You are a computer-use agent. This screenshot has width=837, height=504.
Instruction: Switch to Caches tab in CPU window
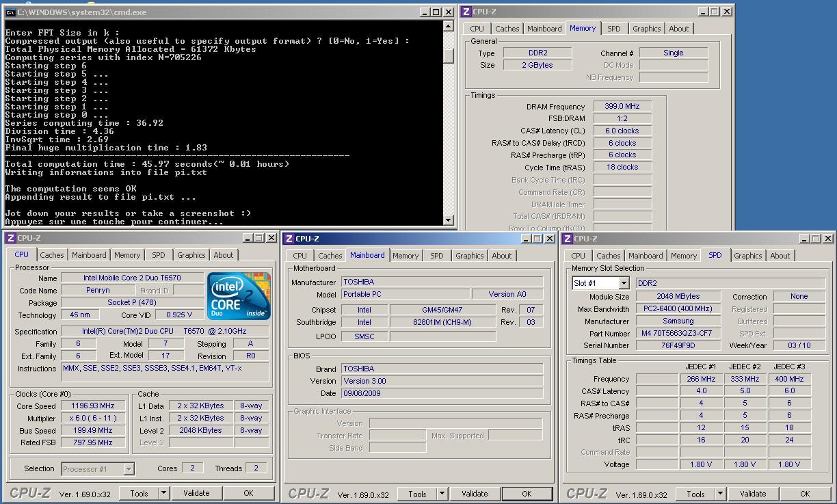pyautogui.click(x=51, y=255)
